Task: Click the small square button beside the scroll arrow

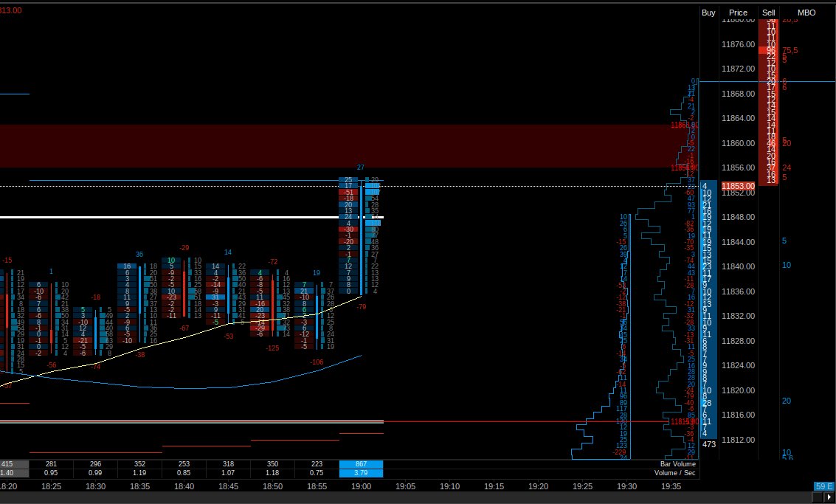Action: (817, 497)
